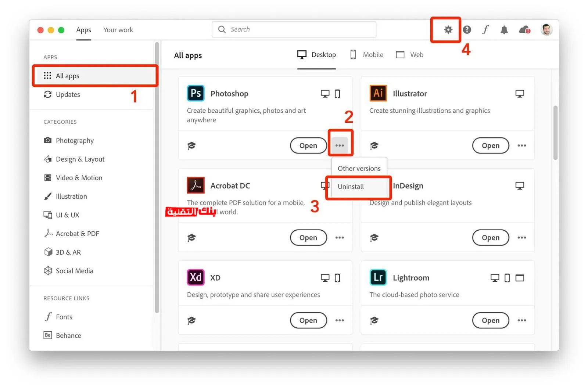Select the Social Media category
The height and width of the screenshot is (389, 588).
click(x=92, y=271)
